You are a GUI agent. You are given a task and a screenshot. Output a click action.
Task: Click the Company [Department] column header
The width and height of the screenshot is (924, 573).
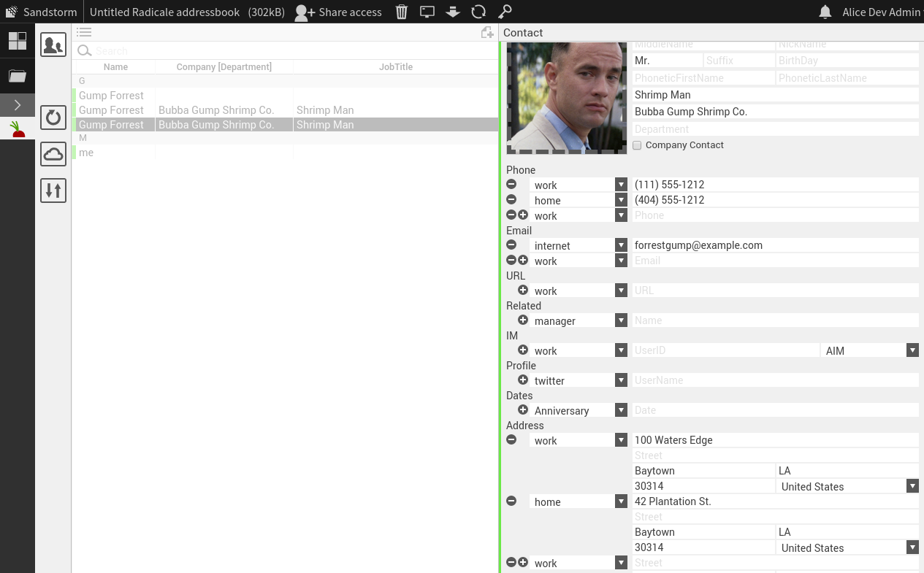(224, 67)
